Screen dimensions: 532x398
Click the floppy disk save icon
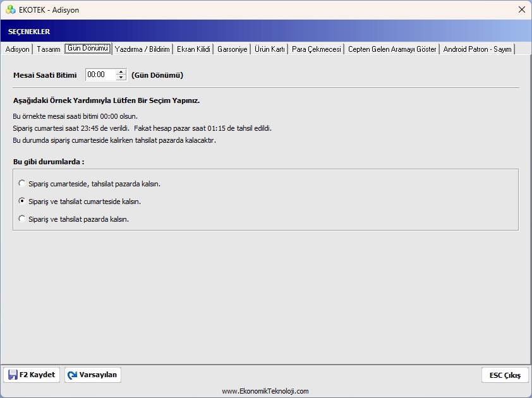coord(13,375)
